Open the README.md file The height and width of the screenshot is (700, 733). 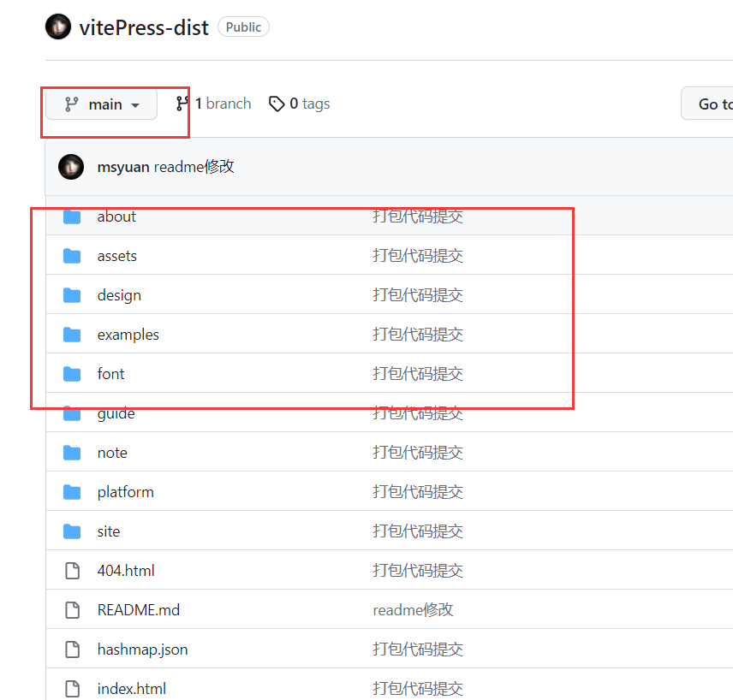[139, 610]
